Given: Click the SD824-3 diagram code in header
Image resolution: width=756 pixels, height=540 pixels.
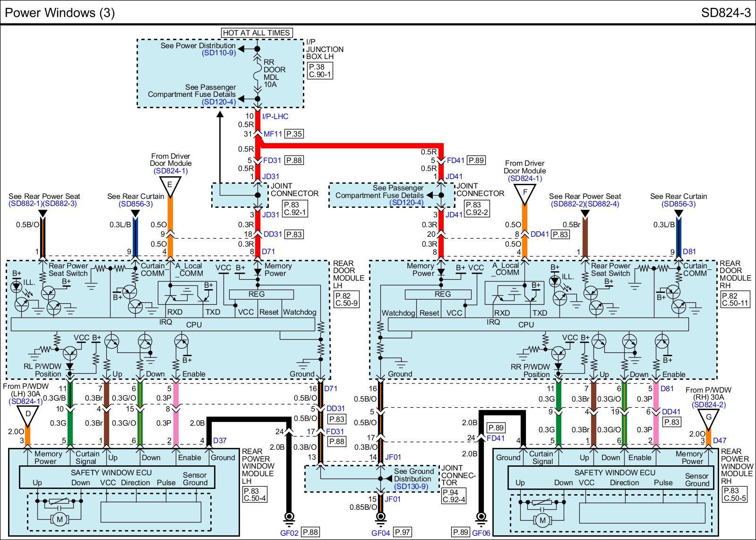Looking at the screenshot, I should [x=725, y=12].
